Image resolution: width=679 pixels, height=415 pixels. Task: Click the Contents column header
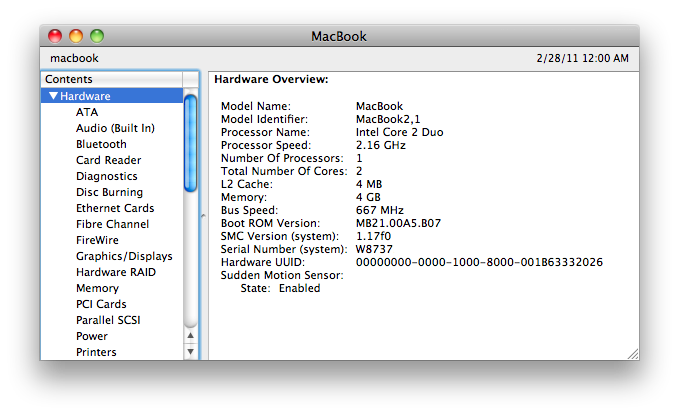[x=112, y=79]
